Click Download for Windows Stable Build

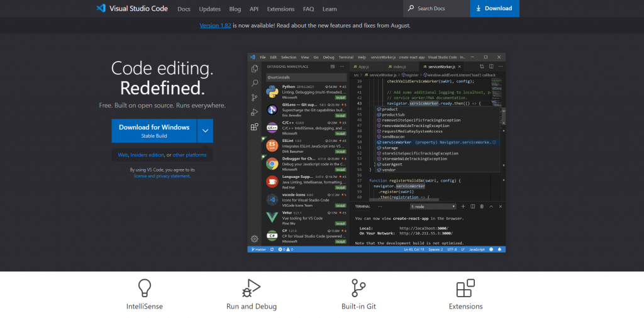154,131
